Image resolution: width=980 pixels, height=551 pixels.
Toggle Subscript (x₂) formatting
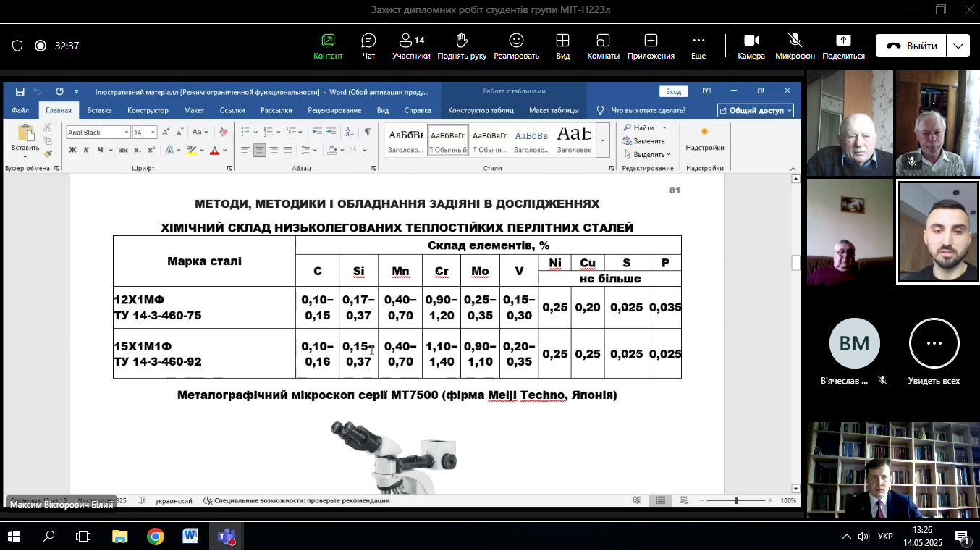(x=138, y=150)
